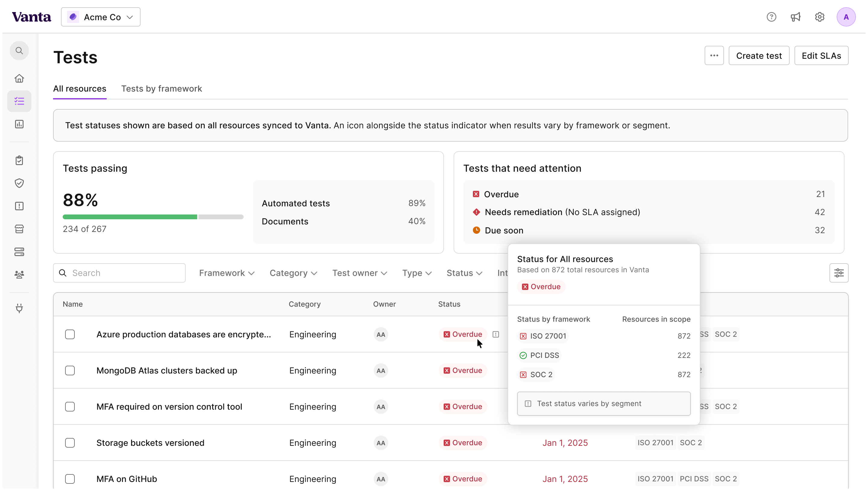
Task: Expand the Test owner filter dropdown
Action: point(359,273)
